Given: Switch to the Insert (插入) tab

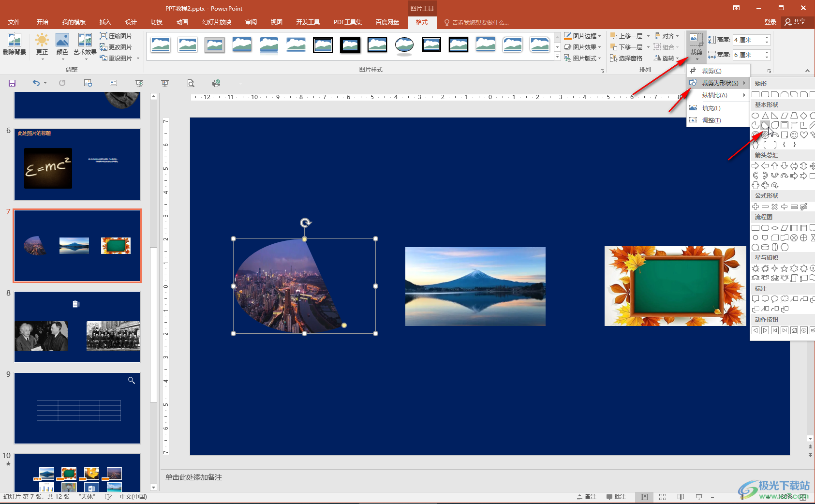Looking at the screenshot, I should (x=105, y=22).
